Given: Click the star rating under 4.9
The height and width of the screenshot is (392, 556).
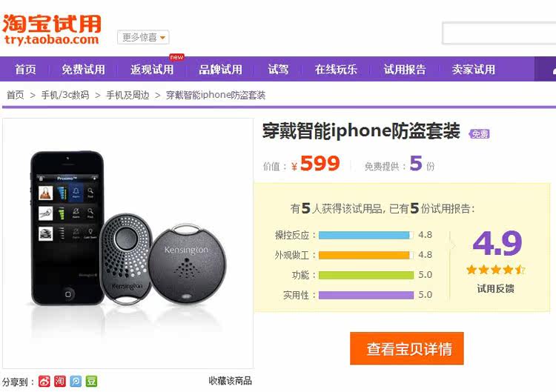Looking at the screenshot, I should (496, 270).
